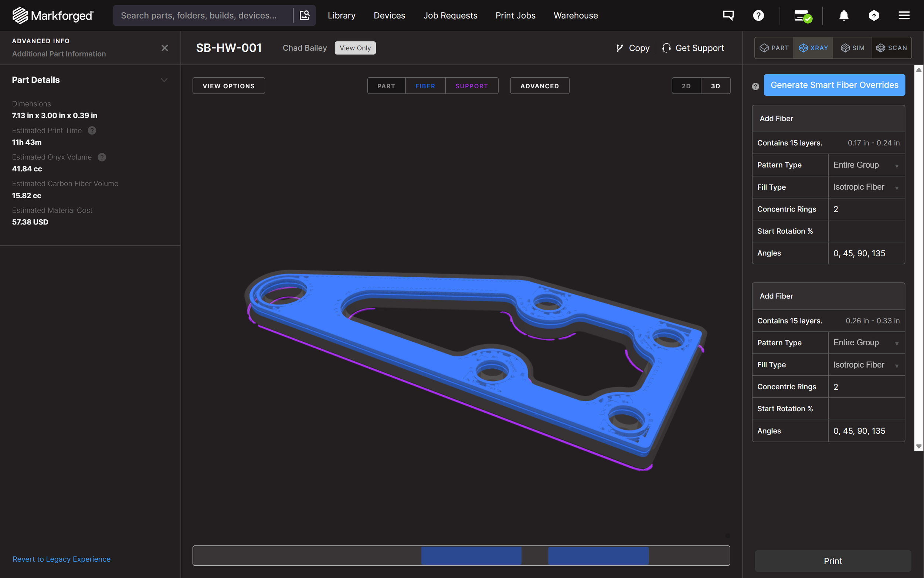Click the Print button
The height and width of the screenshot is (578, 924).
click(x=833, y=561)
